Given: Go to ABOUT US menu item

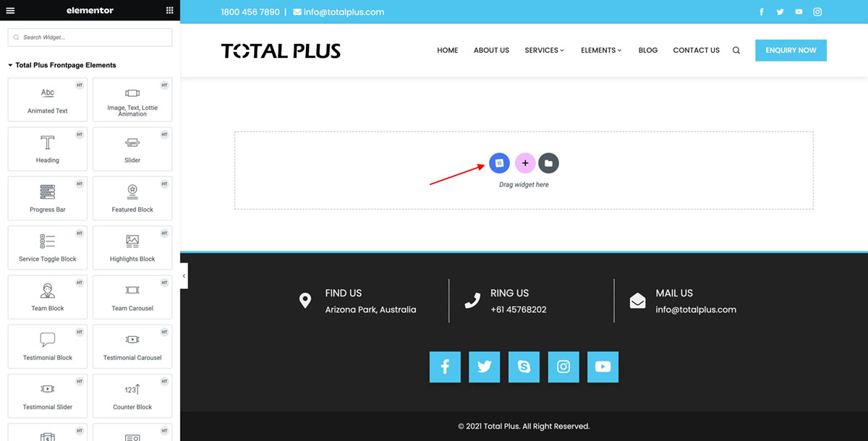Looking at the screenshot, I should tap(491, 51).
